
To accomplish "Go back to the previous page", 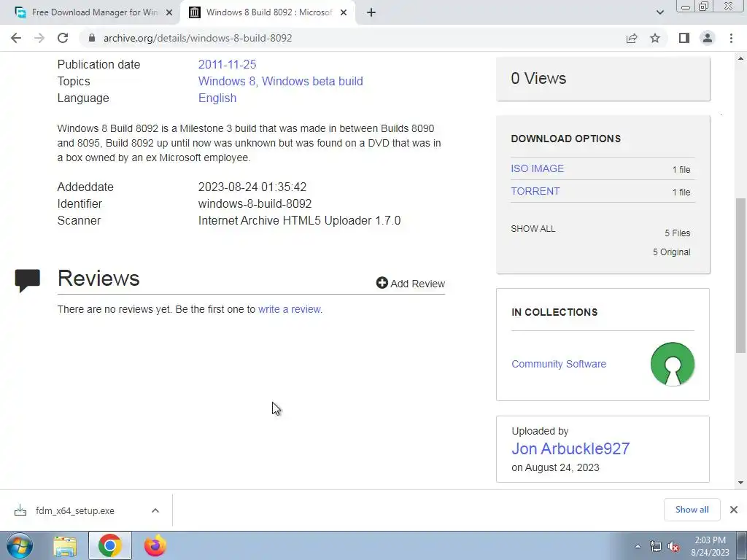I will point(16,38).
